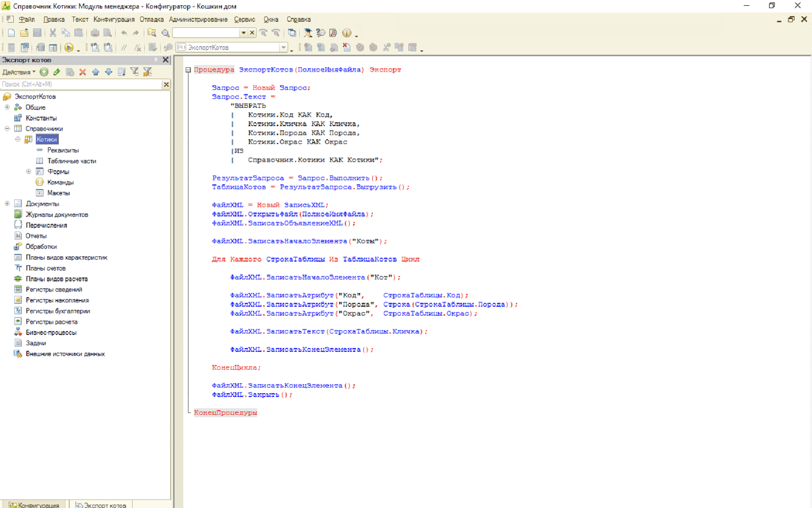Click the comment lines icon
812x508 pixels.
(x=124, y=48)
